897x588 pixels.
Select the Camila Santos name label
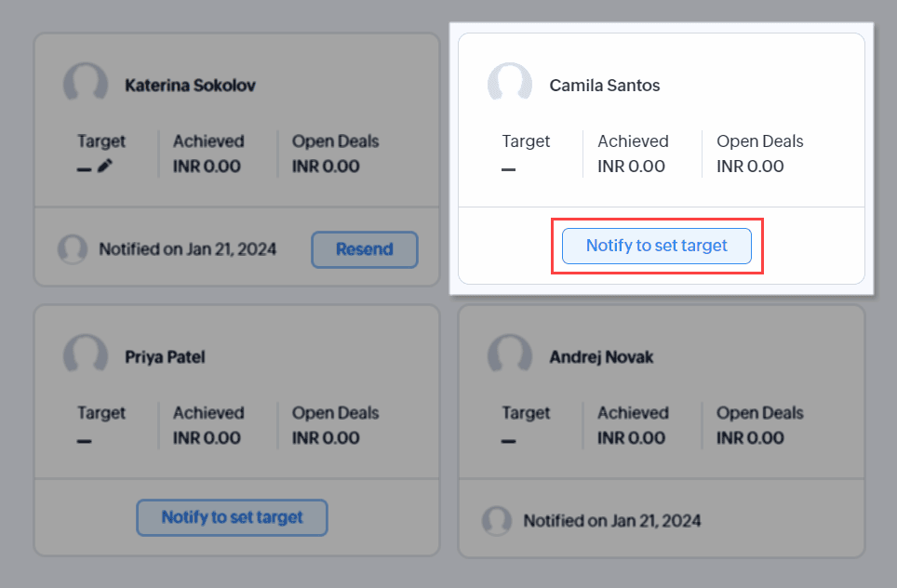click(x=605, y=86)
